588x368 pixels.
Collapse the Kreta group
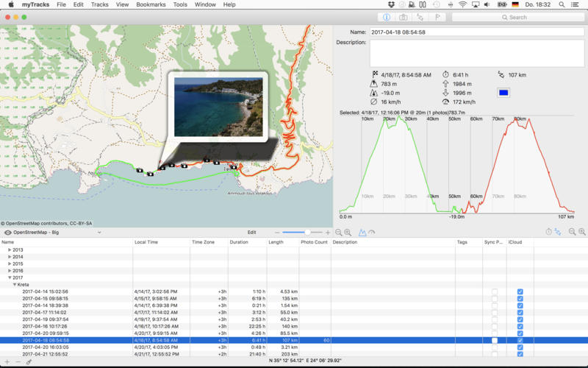click(x=15, y=283)
